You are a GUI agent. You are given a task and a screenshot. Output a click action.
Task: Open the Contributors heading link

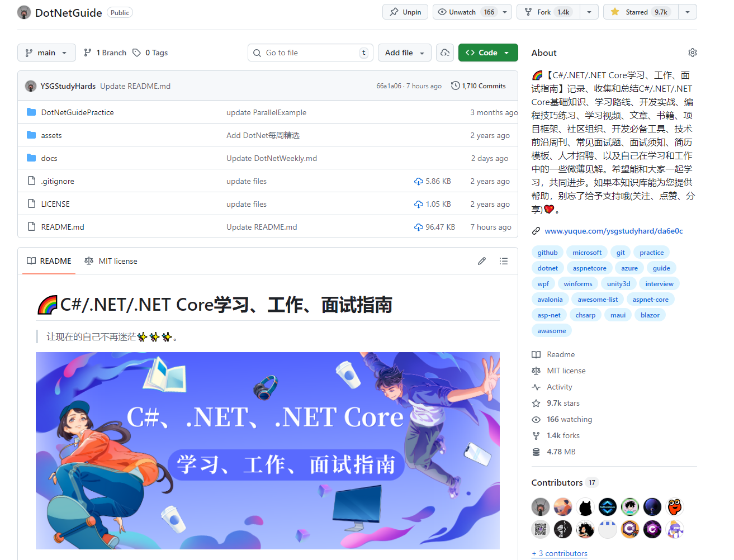[557, 482]
